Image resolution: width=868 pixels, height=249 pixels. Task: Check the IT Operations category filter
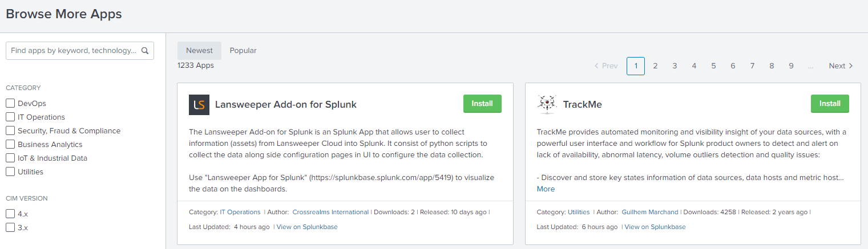(x=10, y=117)
